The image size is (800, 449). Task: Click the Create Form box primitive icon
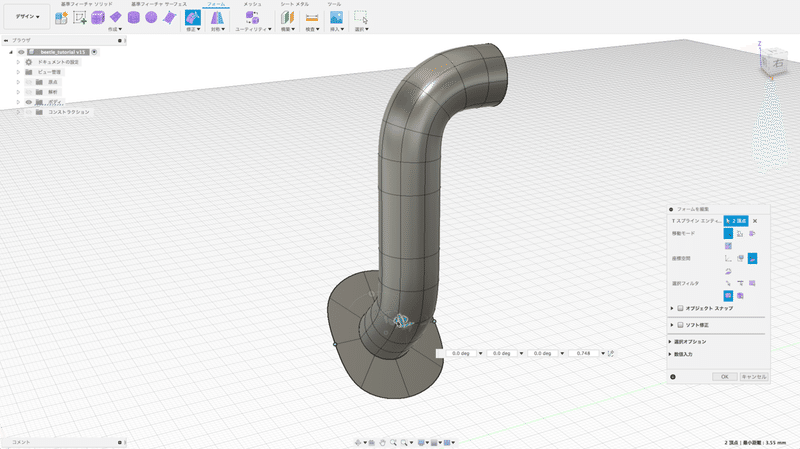(x=98, y=18)
